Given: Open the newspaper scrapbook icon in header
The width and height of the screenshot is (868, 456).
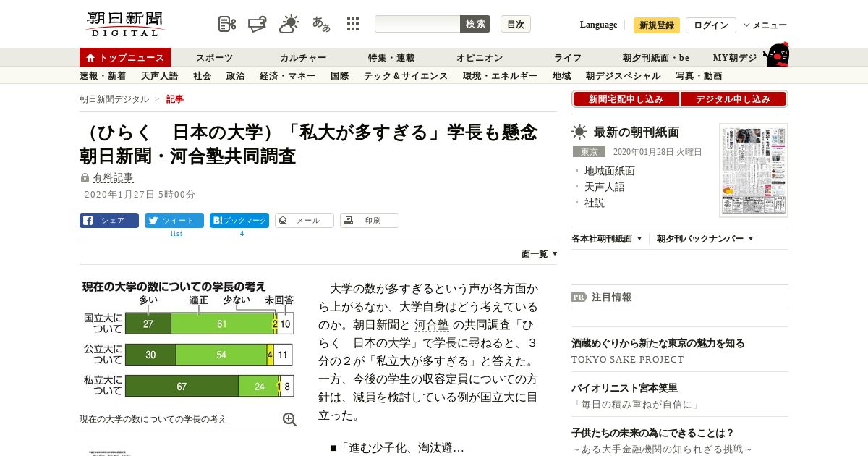Looking at the screenshot, I should (x=227, y=24).
